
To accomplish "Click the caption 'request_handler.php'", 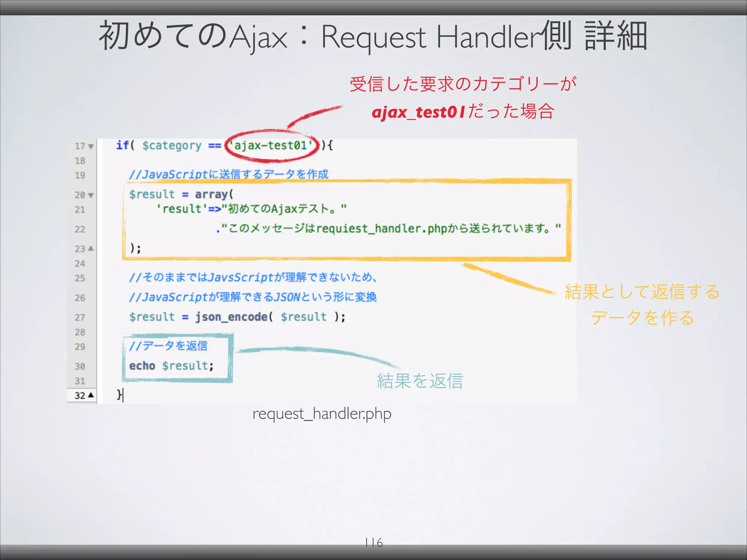I will click(x=322, y=414).
